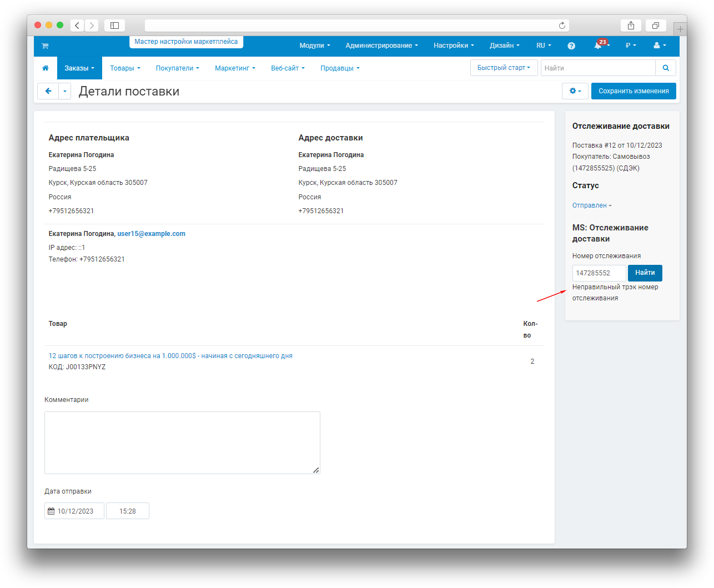Click the browser reload icon
This screenshot has width=714, height=588.
click(x=562, y=26)
